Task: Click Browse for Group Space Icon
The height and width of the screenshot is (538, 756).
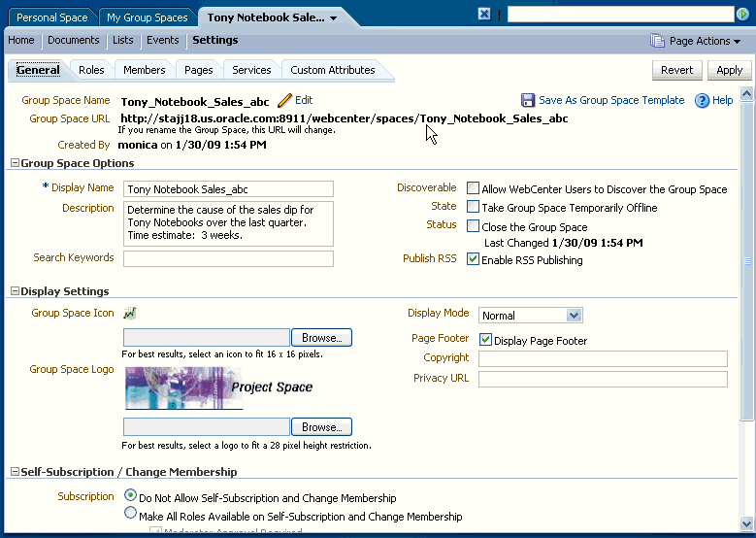Action: click(321, 338)
